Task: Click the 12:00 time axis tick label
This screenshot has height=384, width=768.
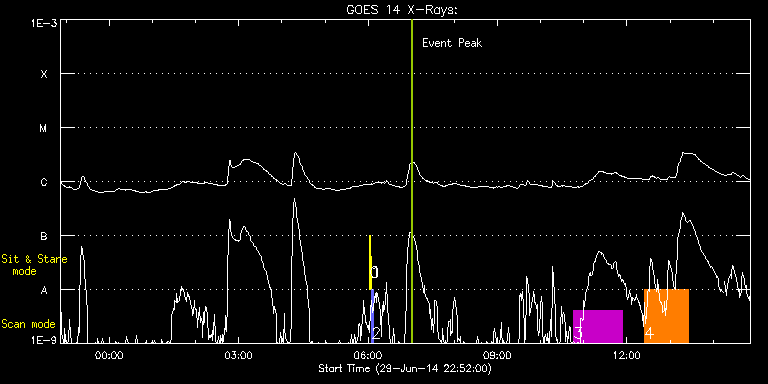Action: [628, 355]
